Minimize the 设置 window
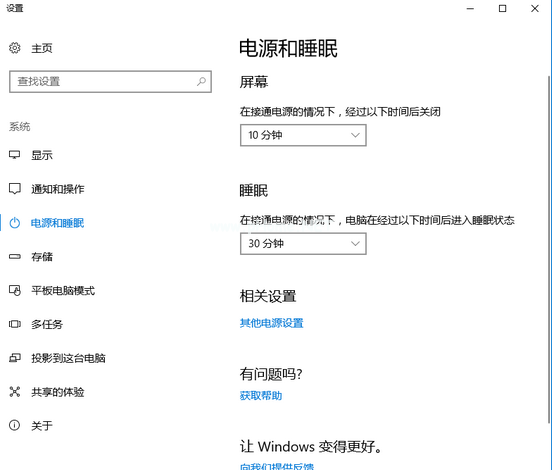The image size is (552, 470). coord(470,8)
